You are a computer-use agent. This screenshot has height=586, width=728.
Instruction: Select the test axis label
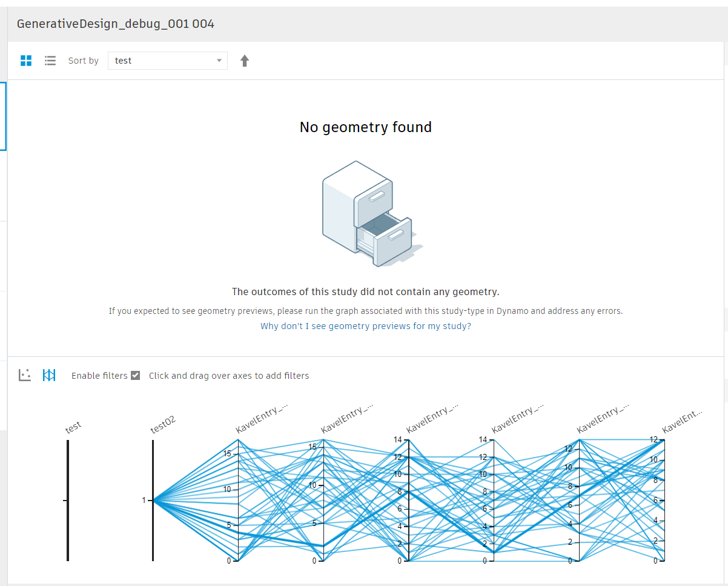(73, 427)
